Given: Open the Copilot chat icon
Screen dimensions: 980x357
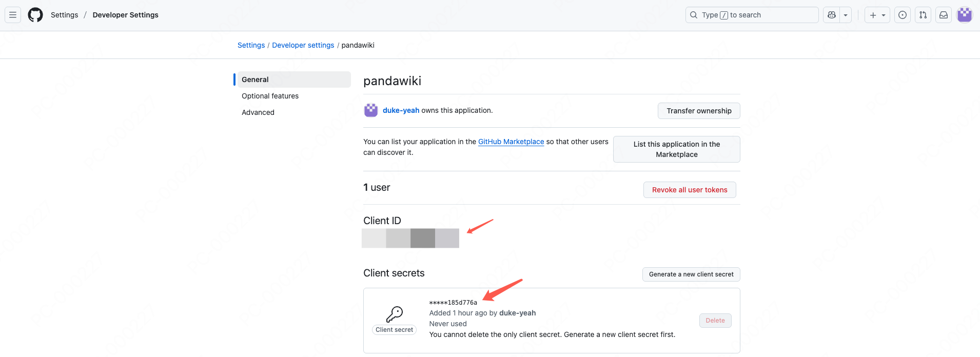Looking at the screenshot, I should [x=832, y=15].
